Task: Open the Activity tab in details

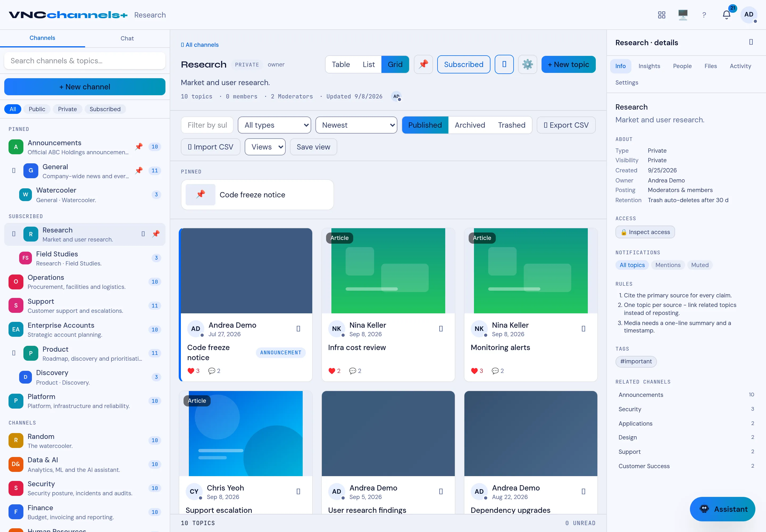Action: 740,66
